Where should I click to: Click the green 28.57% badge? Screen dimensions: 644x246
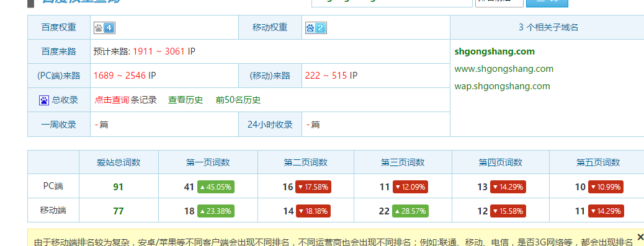410,211
